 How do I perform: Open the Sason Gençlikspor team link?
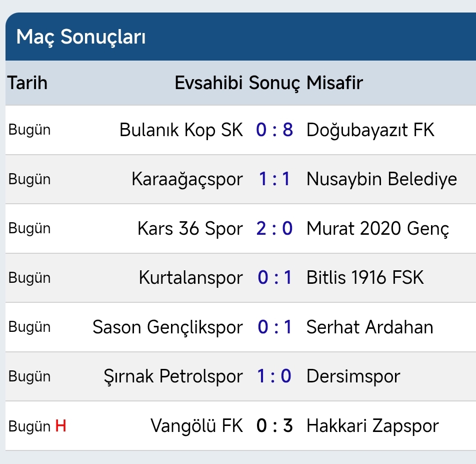coord(167,327)
